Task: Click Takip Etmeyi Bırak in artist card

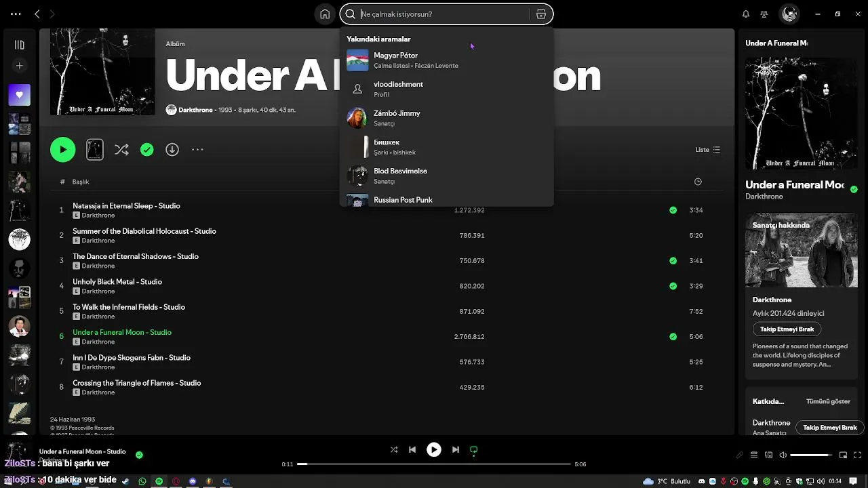Action: click(787, 329)
